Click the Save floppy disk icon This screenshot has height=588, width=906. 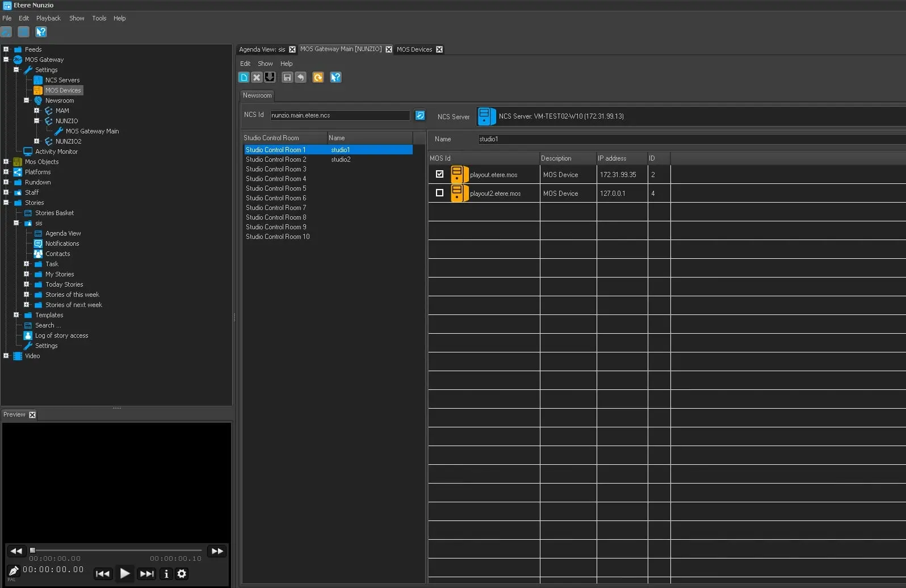pos(287,77)
